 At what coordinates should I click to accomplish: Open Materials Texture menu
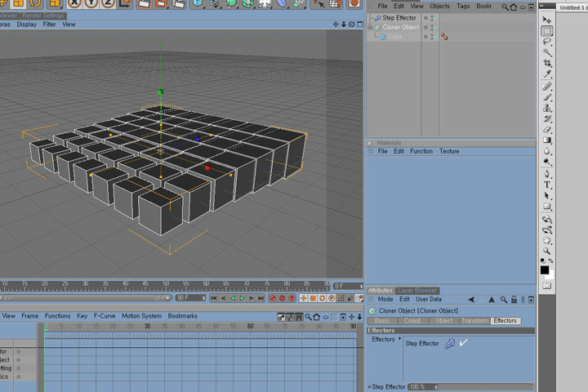[x=449, y=151]
